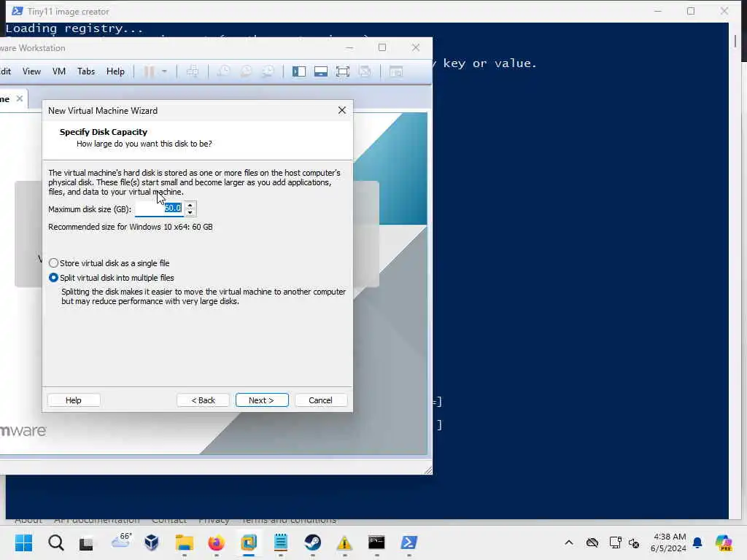Show hidden system tray icons chevron
Viewport: 747px width, 560px height.
click(x=569, y=542)
